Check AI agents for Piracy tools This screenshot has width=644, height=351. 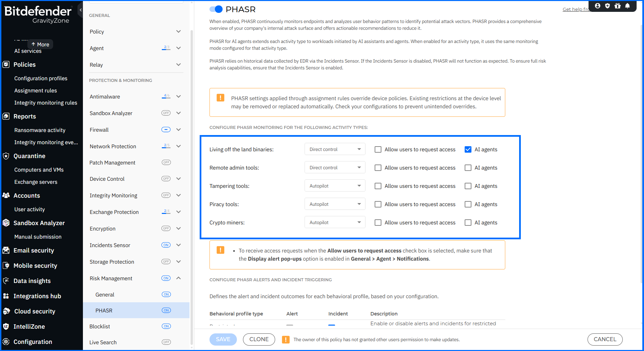tap(468, 204)
